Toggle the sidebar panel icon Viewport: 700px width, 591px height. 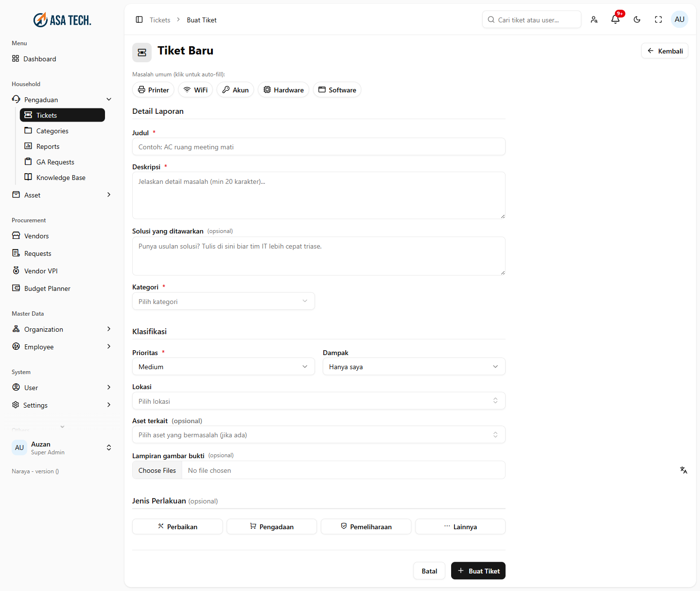[x=139, y=19]
